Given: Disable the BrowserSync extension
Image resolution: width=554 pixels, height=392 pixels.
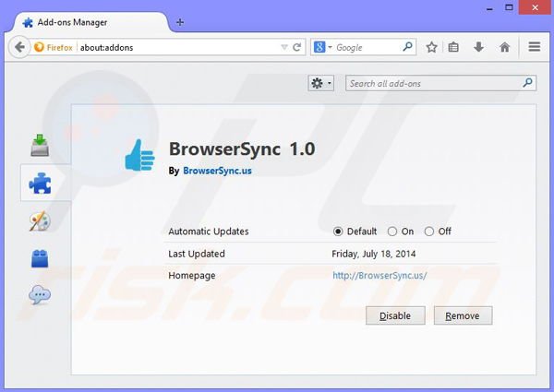Looking at the screenshot, I should [x=395, y=315].
